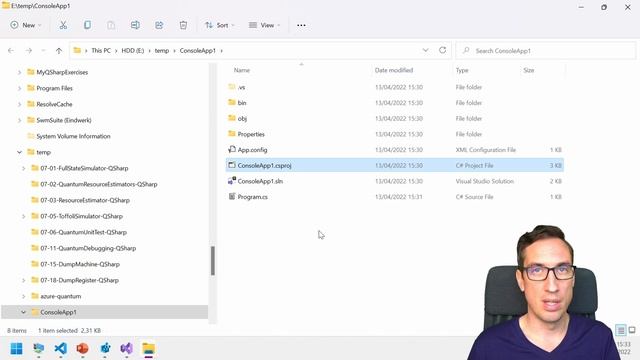Click HDD (E:) breadcrumb
Viewport: 640px width, 360px height.
[133, 51]
